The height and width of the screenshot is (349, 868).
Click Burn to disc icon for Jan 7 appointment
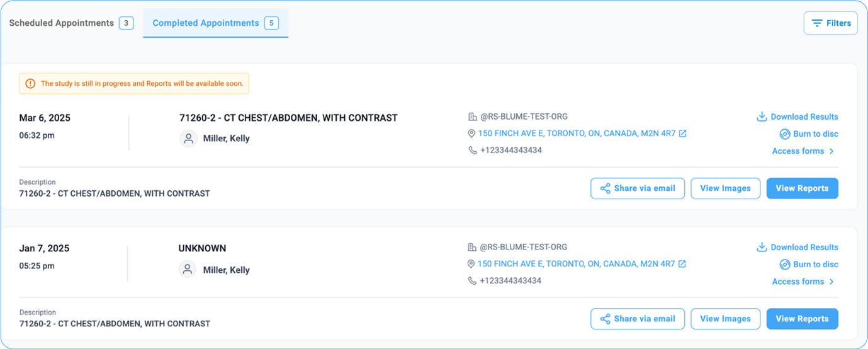[785, 265]
